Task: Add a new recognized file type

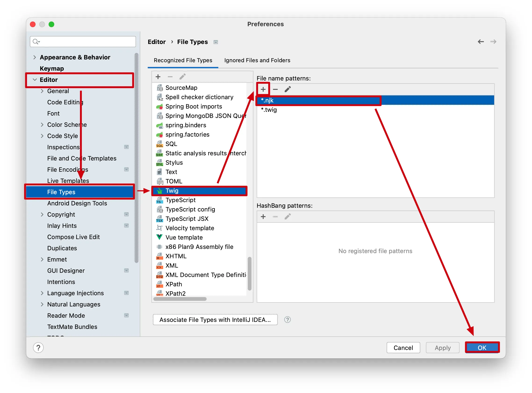Action: (158, 76)
